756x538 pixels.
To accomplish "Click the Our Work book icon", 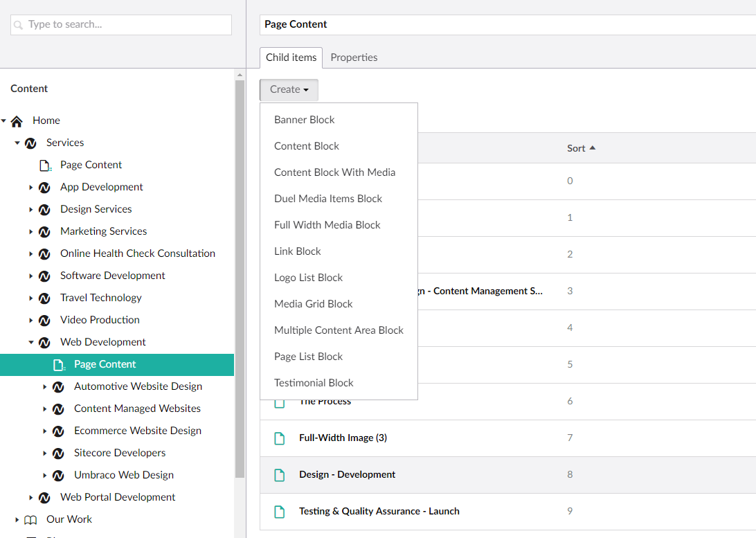I will coord(30,519).
